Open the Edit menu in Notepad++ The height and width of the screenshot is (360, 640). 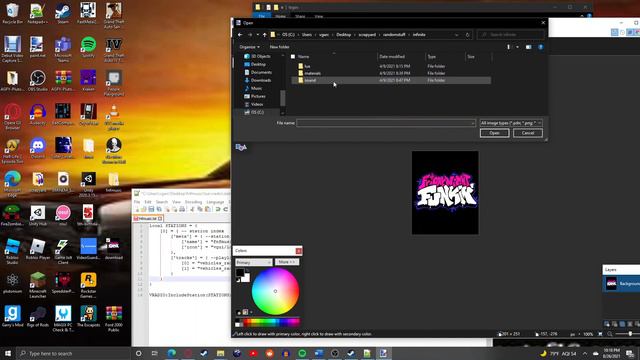click(x=148, y=202)
